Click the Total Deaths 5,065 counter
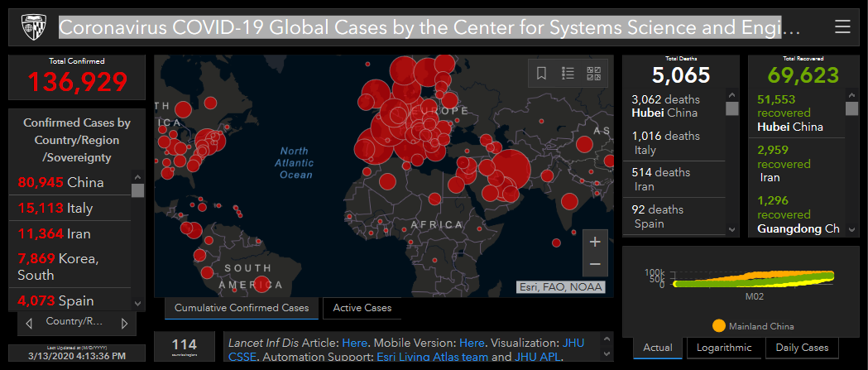 tap(681, 70)
